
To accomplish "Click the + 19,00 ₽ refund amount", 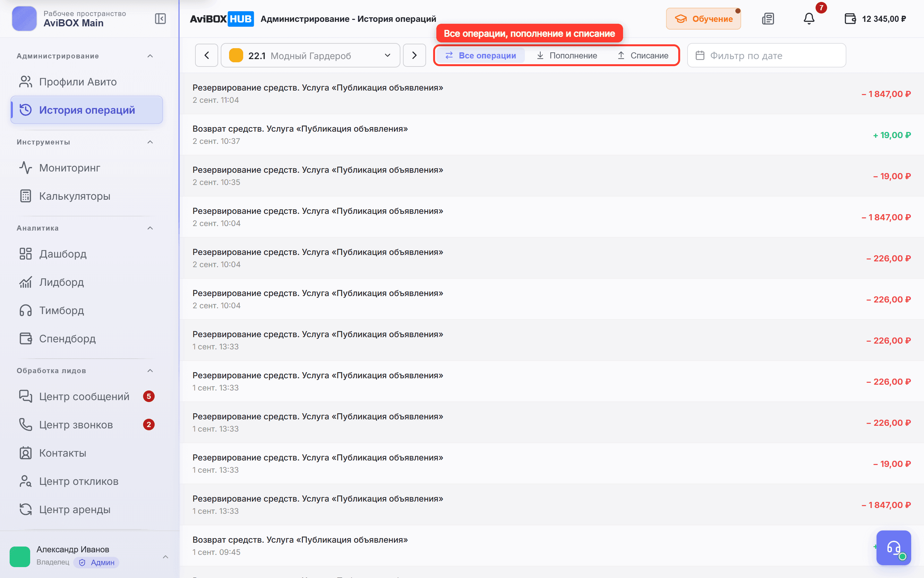I will pyautogui.click(x=892, y=135).
